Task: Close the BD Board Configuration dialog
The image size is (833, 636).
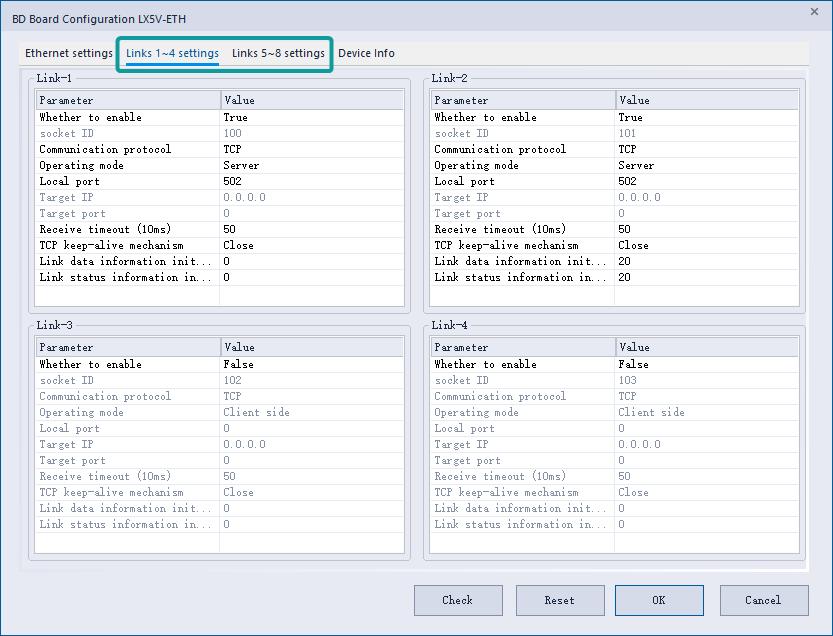Action: point(812,11)
